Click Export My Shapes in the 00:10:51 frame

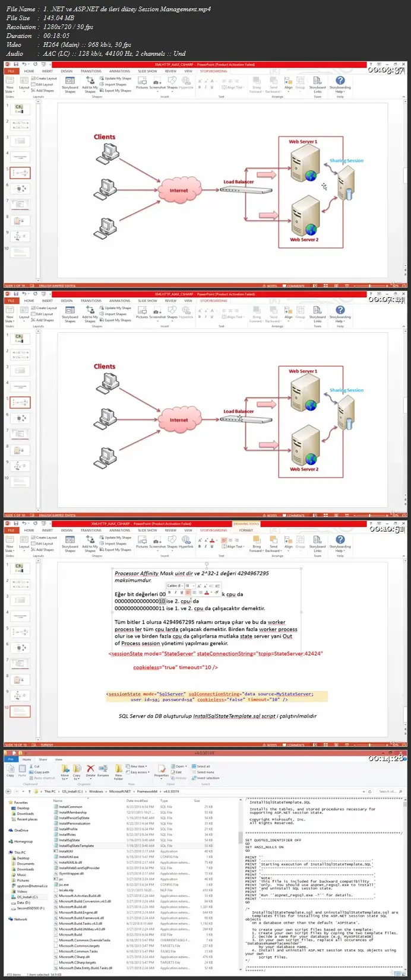click(x=116, y=550)
